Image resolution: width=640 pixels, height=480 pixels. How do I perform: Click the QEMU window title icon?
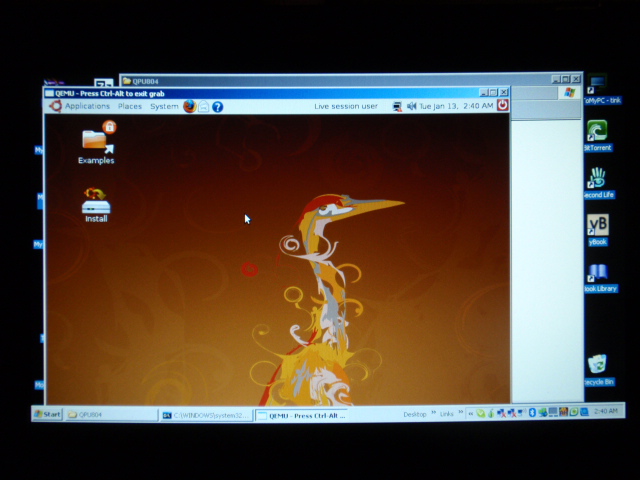(x=50, y=93)
